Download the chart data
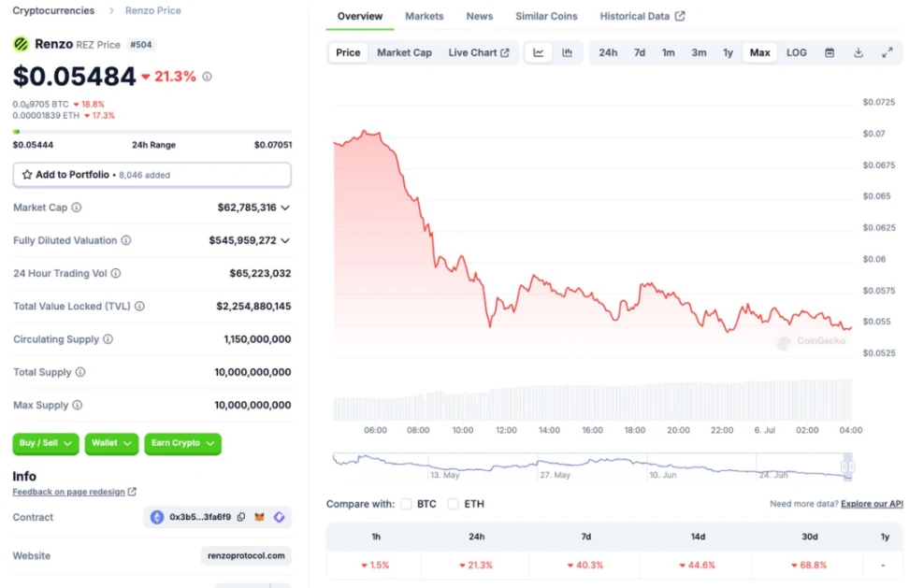Image resolution: width=909 pixels, height=588 pixels. 858,53
